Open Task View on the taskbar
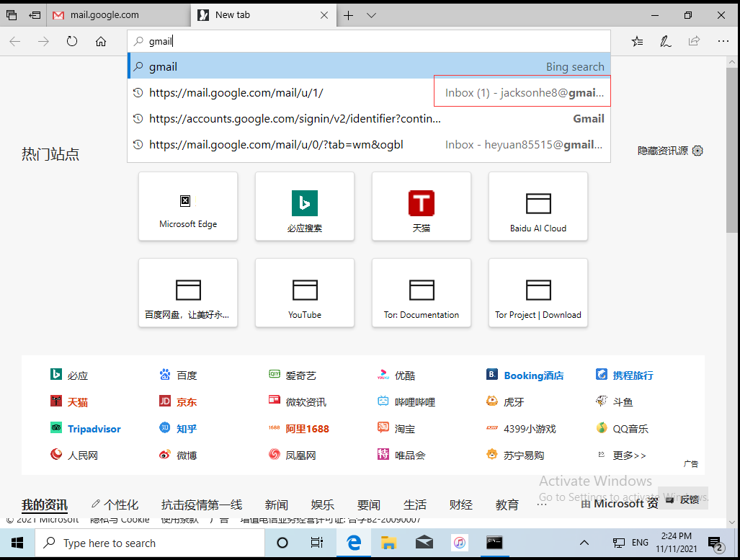Viewport: 740px width, 560px height. coord(317,543)
